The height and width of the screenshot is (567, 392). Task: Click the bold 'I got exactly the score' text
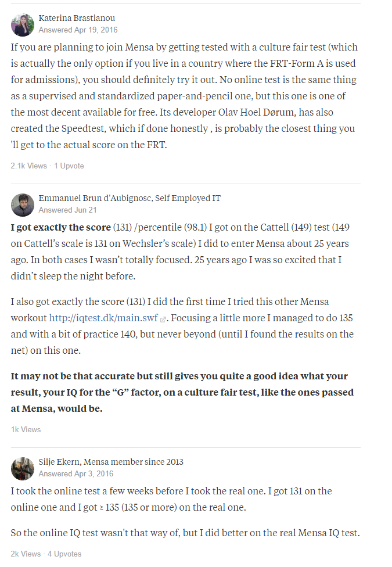coord(61,228)
